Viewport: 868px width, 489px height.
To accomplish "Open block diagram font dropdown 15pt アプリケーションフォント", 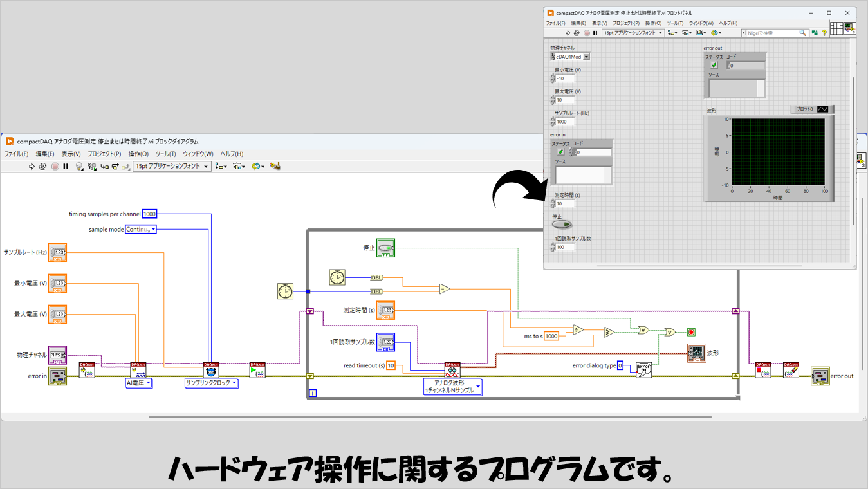I will click(172, 167).
